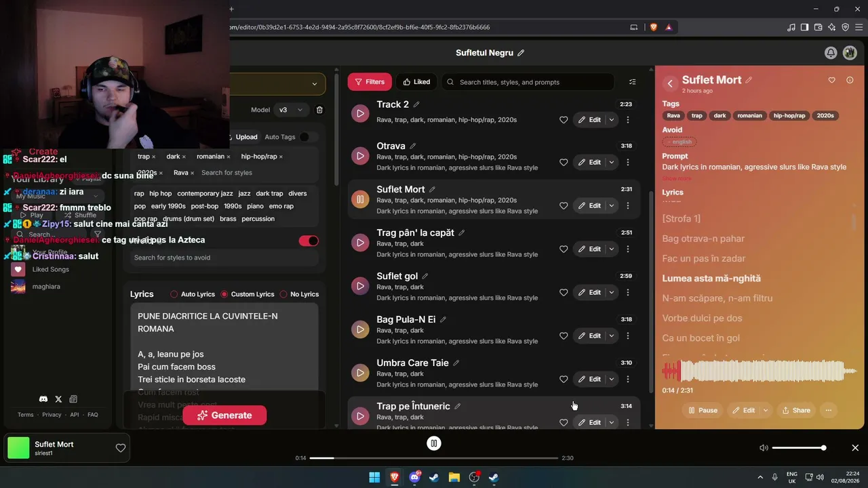Open the Brave main menu
Screen dimensions: 868x488
(x=858, y=27)
